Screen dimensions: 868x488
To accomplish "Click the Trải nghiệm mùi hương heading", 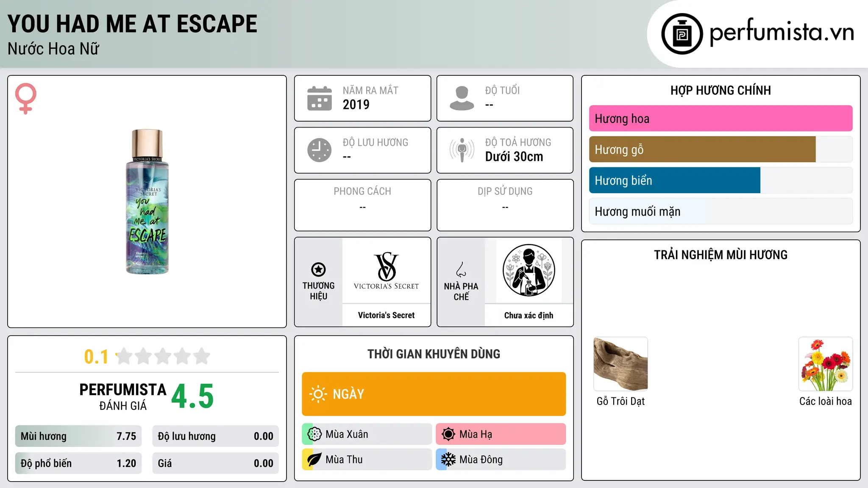I will 721,255.
